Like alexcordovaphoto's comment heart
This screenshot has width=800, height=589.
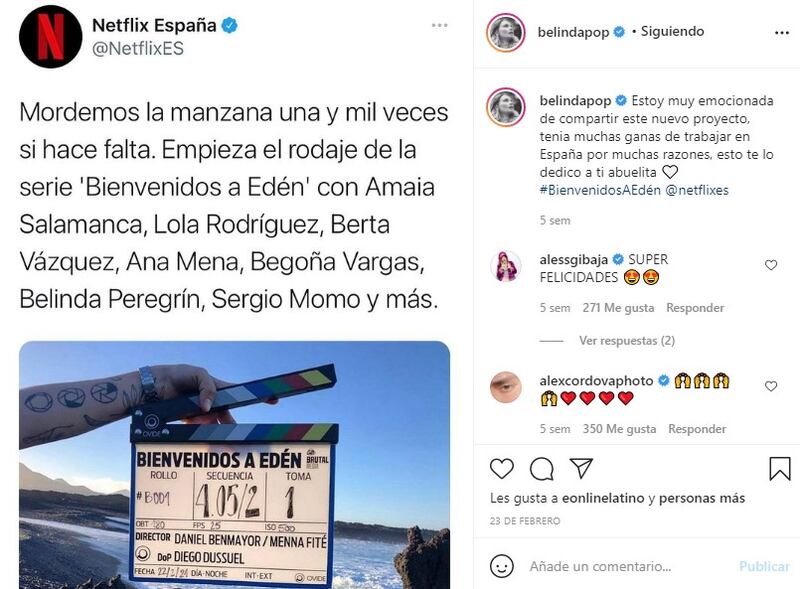pos(771,386)
